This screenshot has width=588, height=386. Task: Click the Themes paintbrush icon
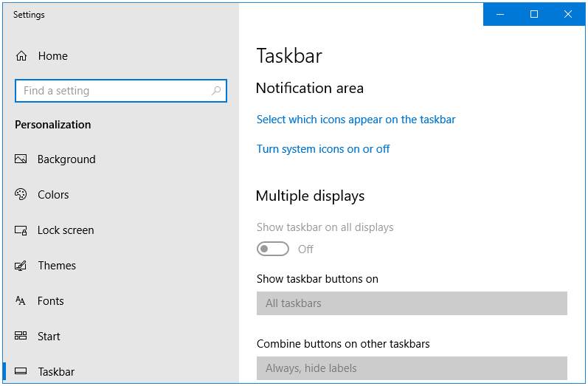pyautogui.click(x=21, y=266)
